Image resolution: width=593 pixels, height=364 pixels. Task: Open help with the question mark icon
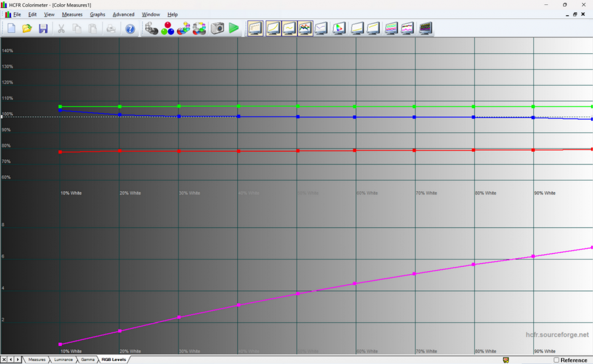coord(130,29)
